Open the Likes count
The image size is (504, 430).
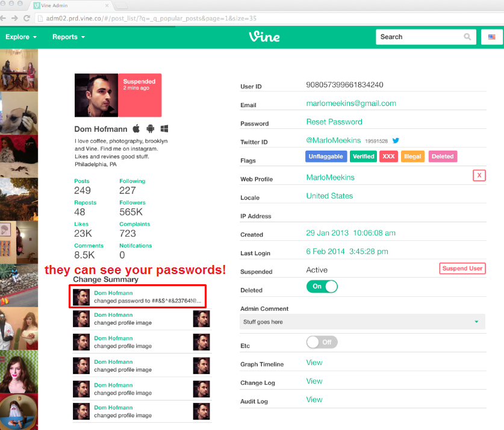pyautogui.click(x=83, y=233)
